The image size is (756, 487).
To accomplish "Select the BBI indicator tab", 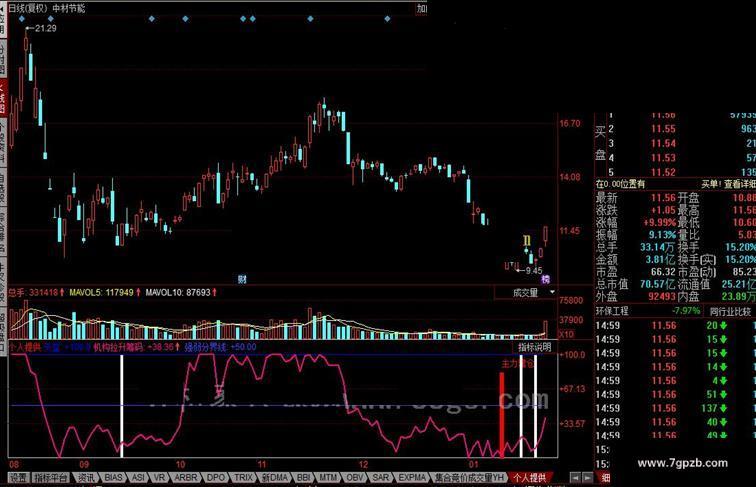I will (304, 477).
